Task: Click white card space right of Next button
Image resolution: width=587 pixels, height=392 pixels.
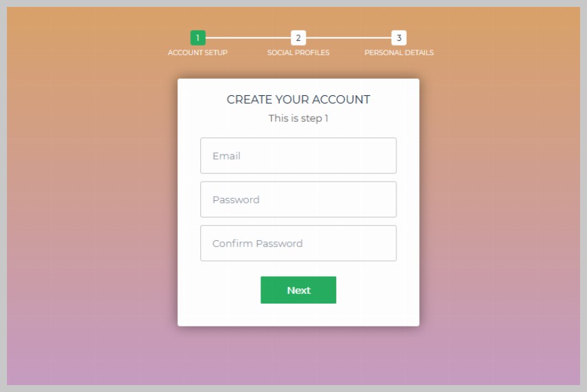Action: point(378,291)
